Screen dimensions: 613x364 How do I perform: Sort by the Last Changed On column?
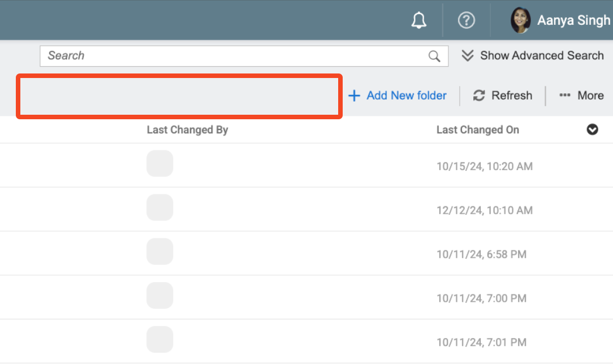[x=477, y=130]
